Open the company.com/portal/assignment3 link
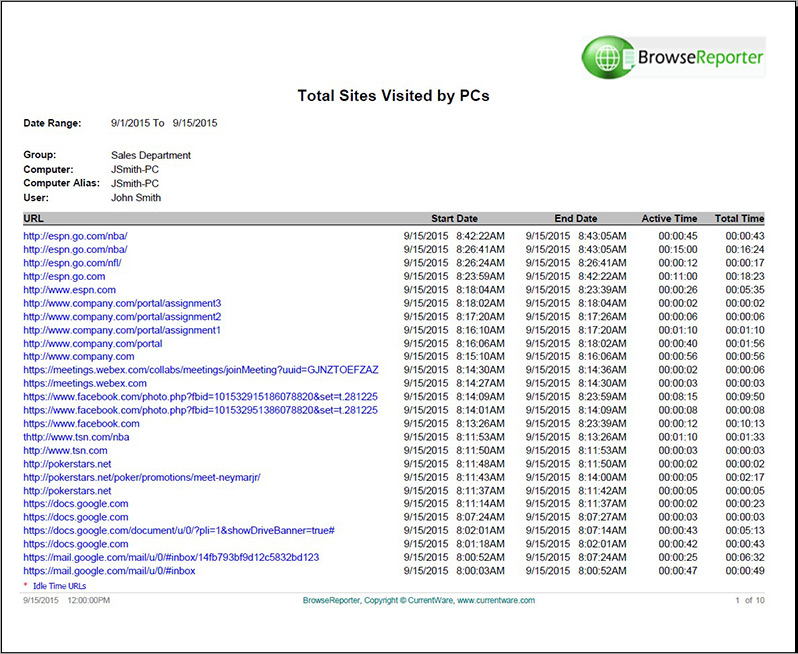 122,303
